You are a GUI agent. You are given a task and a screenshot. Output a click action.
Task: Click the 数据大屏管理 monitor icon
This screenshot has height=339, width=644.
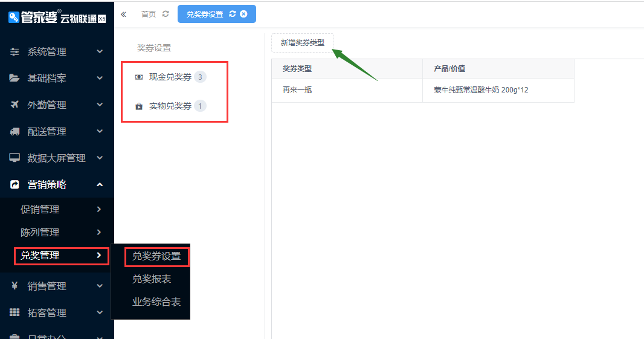click(14, 158)
